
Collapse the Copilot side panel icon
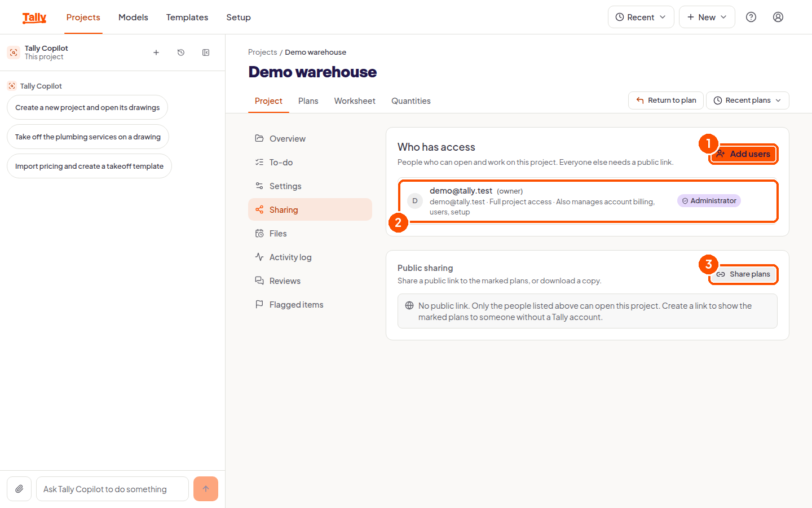206,52
